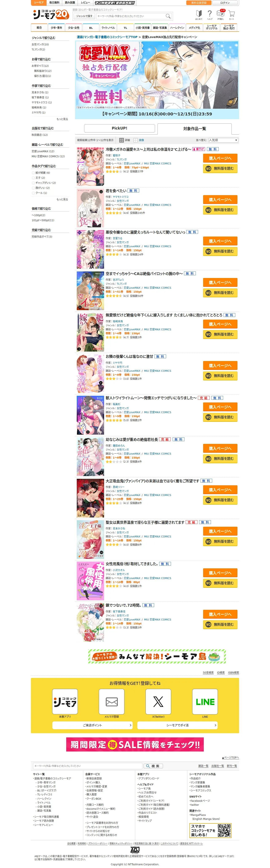
Task: Click the 無料会員登録 button
Action: (x=199, y=3)
